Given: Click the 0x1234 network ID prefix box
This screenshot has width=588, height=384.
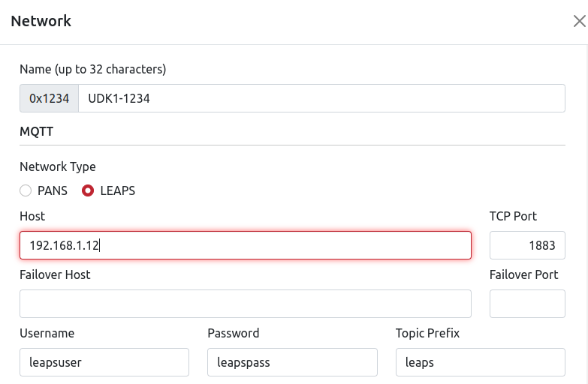Looking at the screenshot, I should coord(49,98).
